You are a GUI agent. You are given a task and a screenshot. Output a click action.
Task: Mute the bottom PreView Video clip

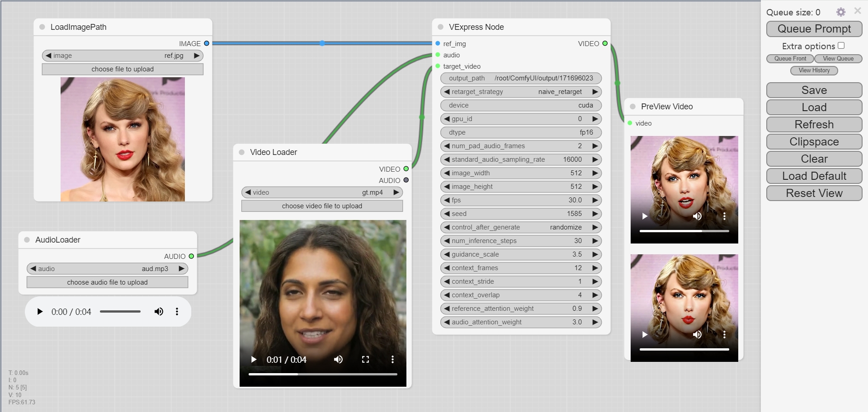698,335
